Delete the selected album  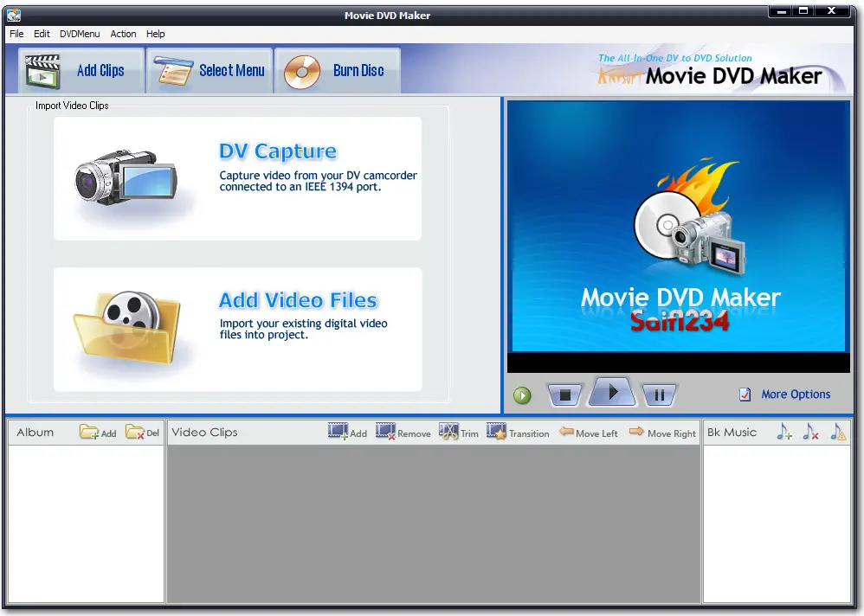(x=142, y=432)
